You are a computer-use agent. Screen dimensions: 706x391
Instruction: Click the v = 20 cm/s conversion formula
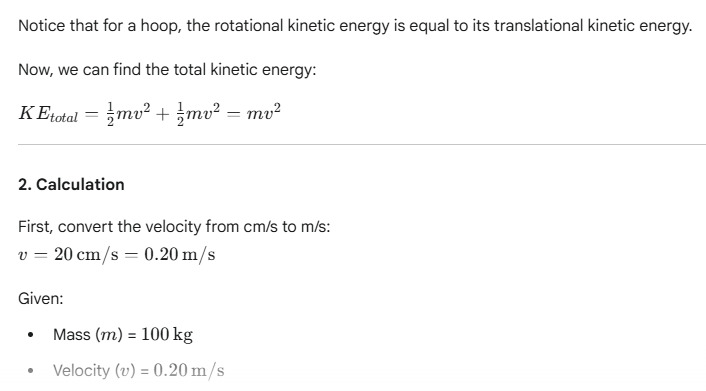pyautogui.click(x=117, y=255)
